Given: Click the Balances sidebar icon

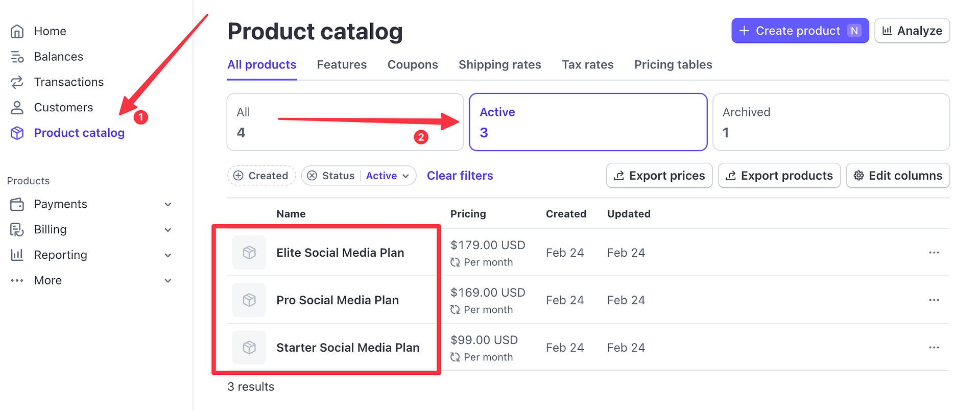Looking at the screenshot, I should point(17,57).
